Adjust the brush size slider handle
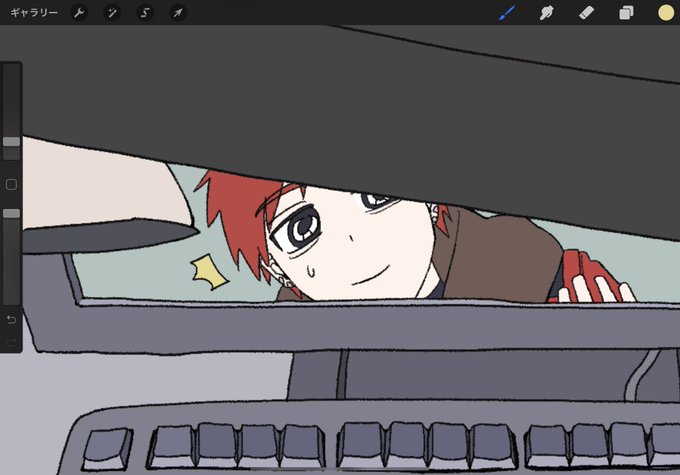Screen dimensions: 680x475 point(11,141)
